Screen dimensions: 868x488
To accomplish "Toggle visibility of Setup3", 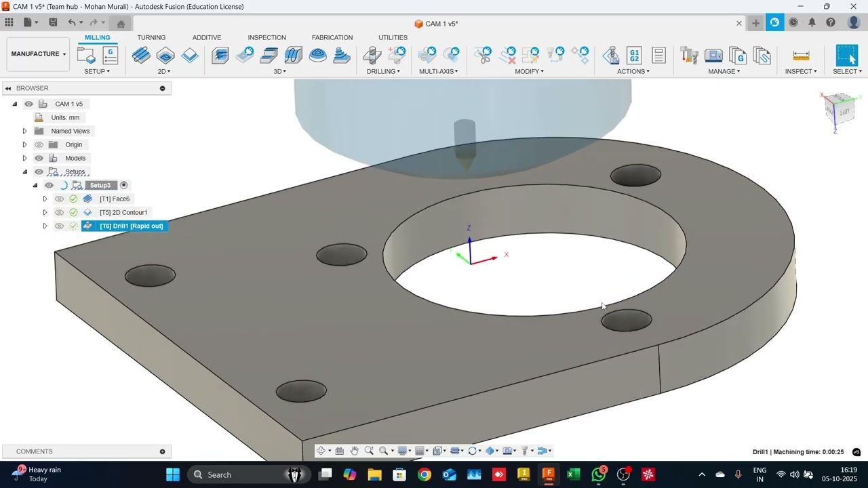I will point(49,185).
